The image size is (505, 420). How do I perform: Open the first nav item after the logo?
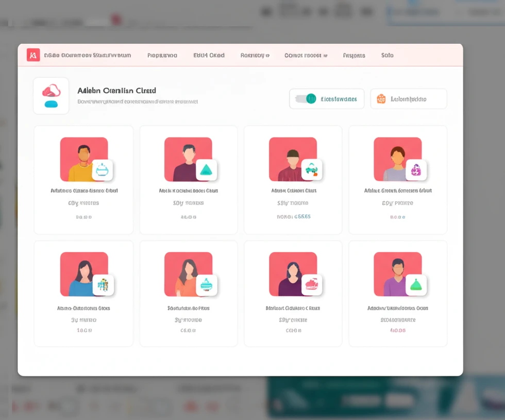coord(88,55)
